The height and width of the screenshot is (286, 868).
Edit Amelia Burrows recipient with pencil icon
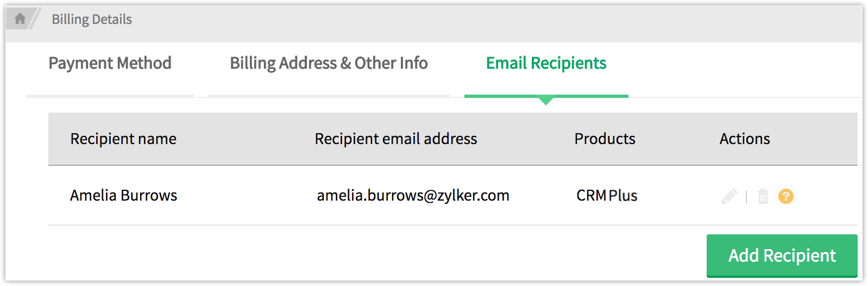point(729,196)
